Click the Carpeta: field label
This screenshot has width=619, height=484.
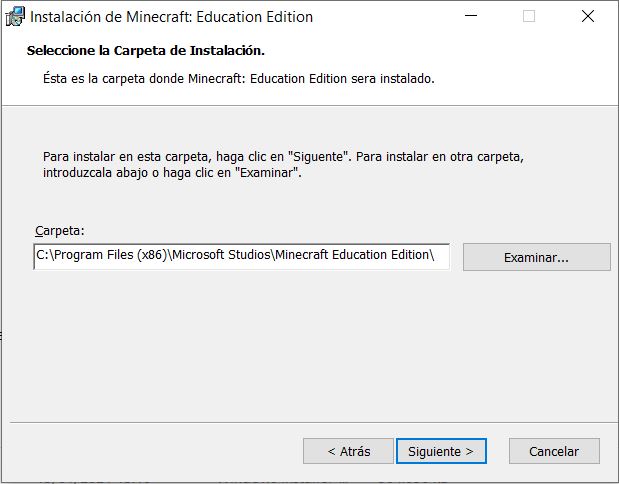[x=60, y=231]
